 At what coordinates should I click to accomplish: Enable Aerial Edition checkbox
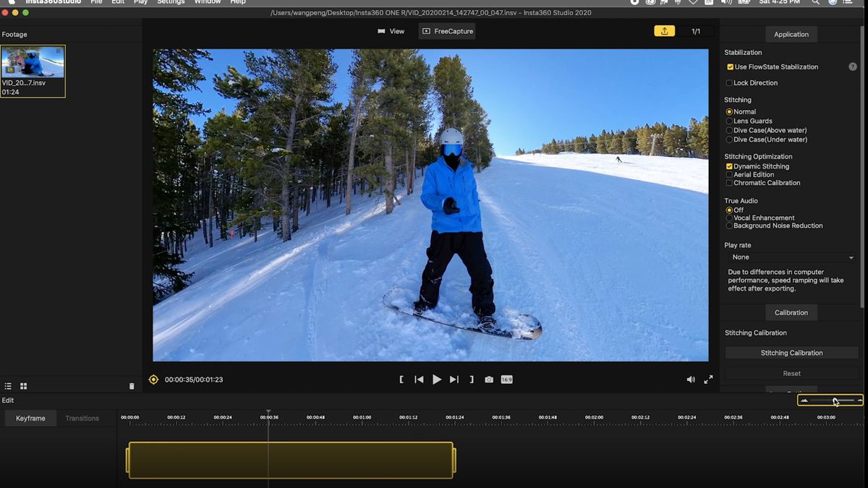729,175
